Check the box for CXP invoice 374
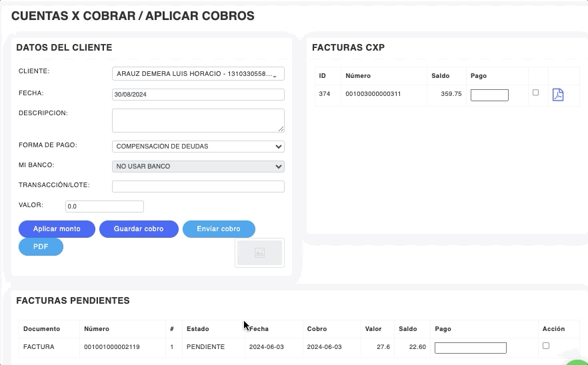 pos(535,93)
